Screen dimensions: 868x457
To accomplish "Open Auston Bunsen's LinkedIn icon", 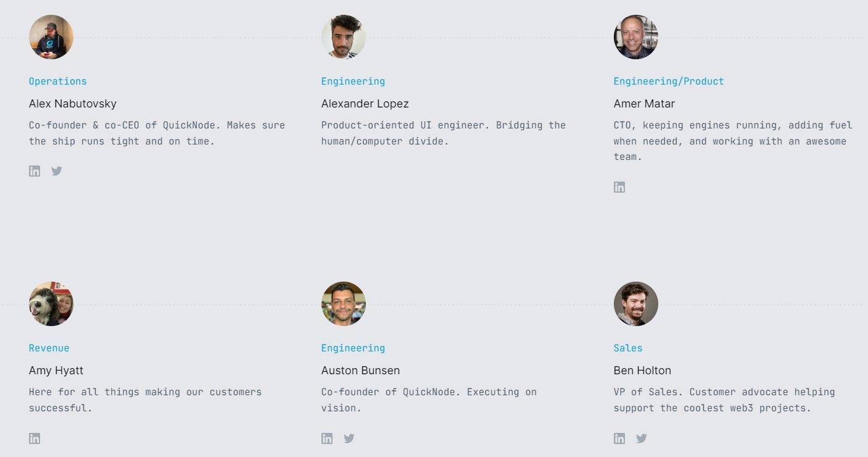I will pyautogui.click(x=327, y=438).
